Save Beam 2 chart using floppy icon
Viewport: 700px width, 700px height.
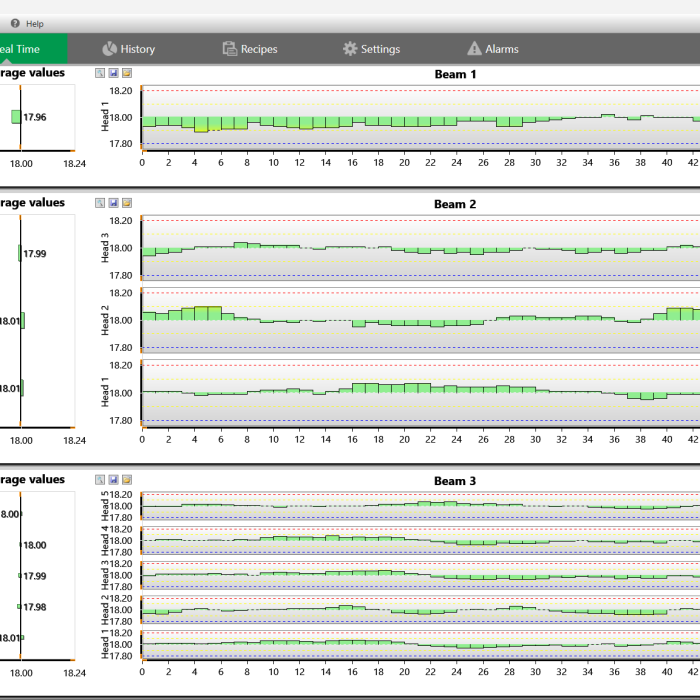(x=113, y=203)
